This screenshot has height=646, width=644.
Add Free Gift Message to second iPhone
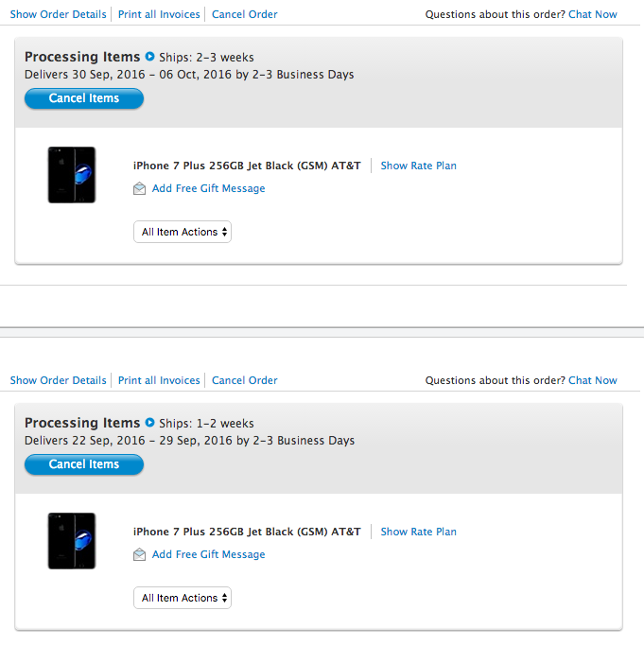tap(208, 554)
